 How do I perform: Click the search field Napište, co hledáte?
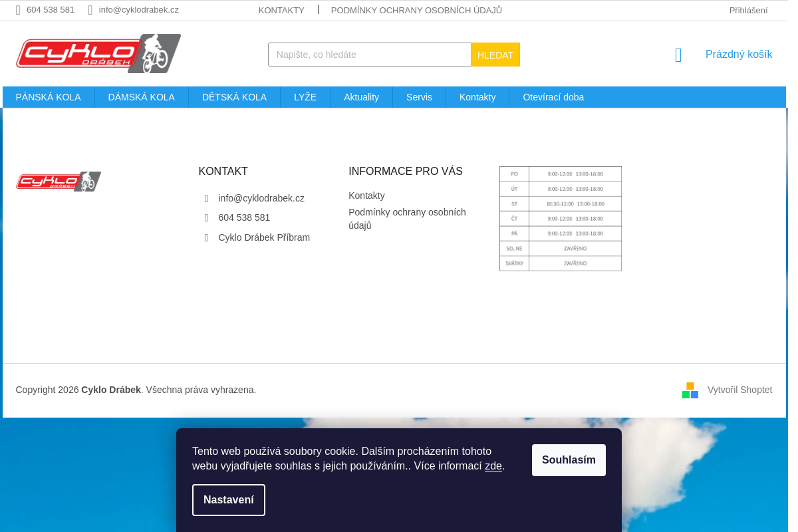click(370, 55)
